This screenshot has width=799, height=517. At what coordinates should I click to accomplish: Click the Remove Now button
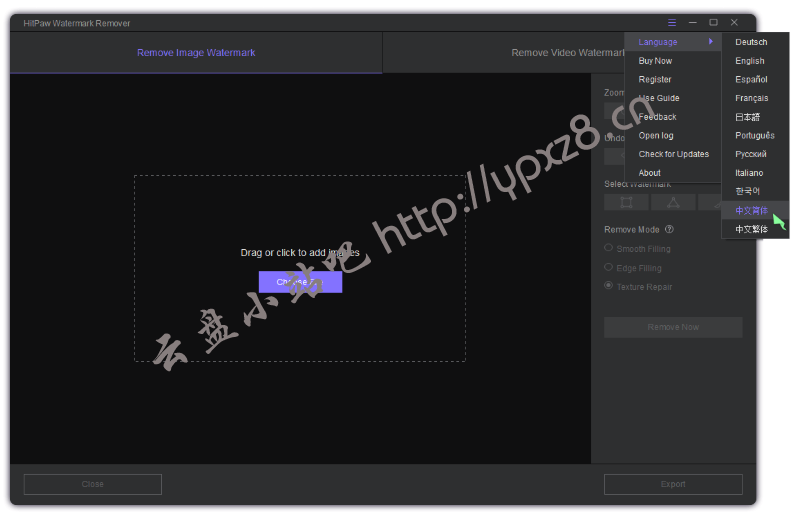pos(673,327)
